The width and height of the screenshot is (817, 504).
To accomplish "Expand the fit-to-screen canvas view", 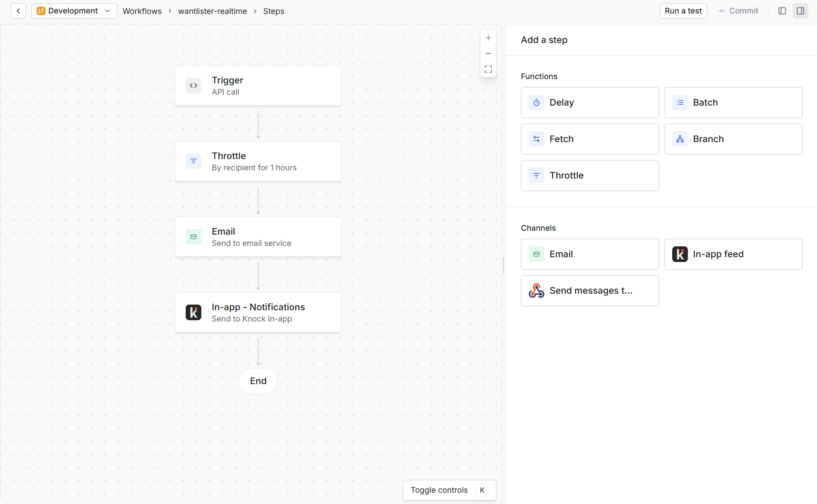I will (488, 69).
